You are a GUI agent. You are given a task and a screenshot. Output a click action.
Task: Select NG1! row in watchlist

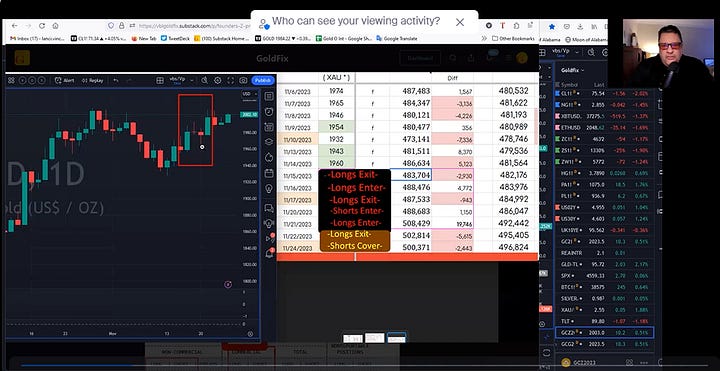click(605, 105)
